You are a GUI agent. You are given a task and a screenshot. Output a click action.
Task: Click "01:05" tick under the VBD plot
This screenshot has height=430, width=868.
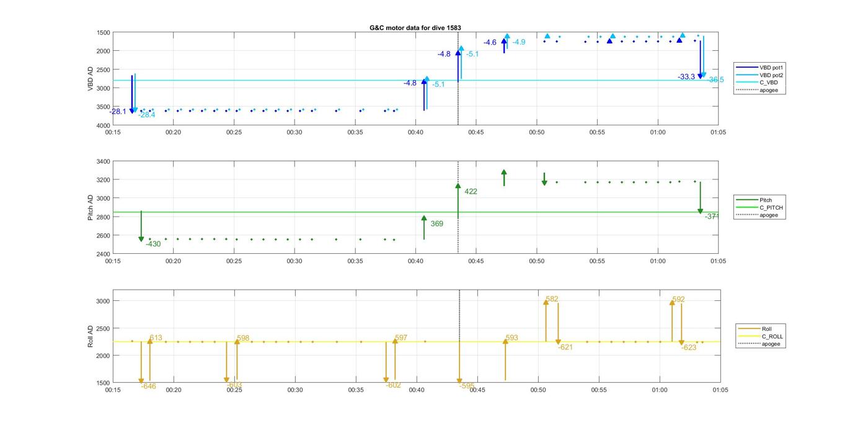pos(718,132)
